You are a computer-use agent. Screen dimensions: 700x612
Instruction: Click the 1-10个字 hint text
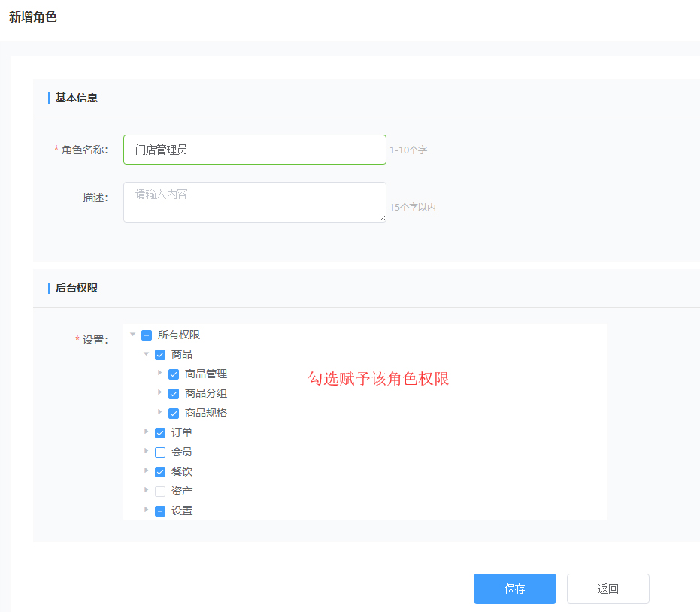[x=408, y=150]
